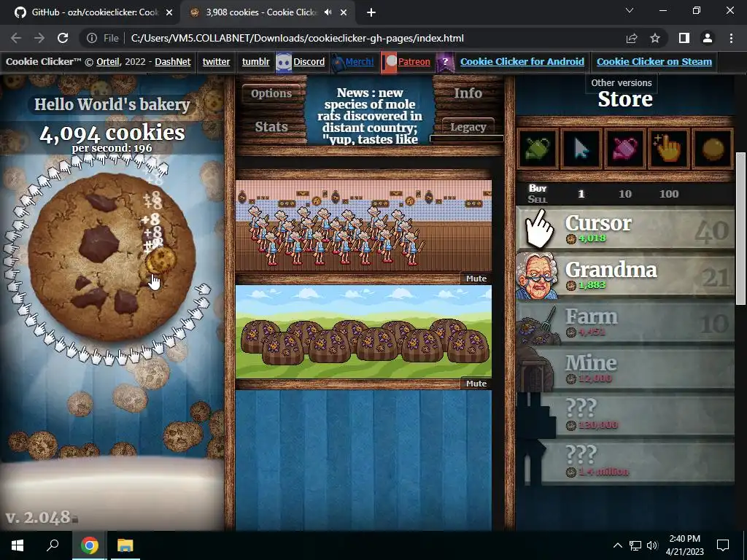
Task: Reload the current page
Action: (63, 38)
